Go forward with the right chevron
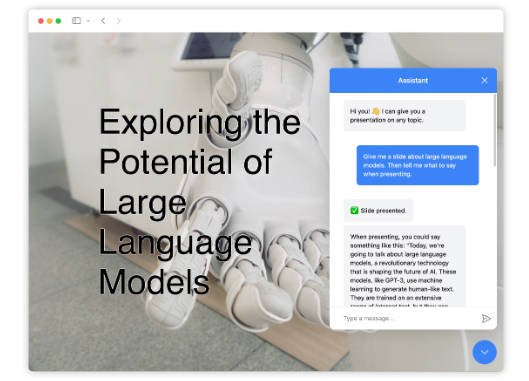Image resolution: width=529 pixels, height=381 pixels. point(118,21)
